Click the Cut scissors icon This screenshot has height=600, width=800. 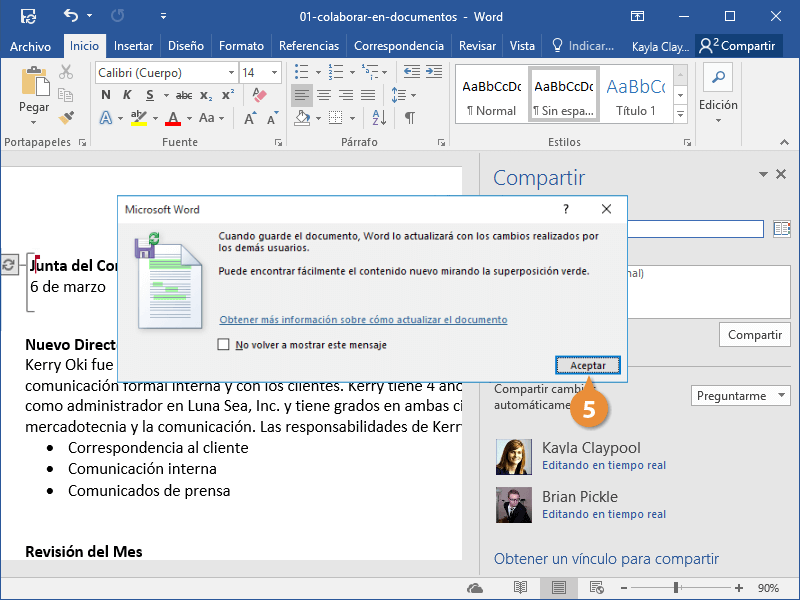66,72
